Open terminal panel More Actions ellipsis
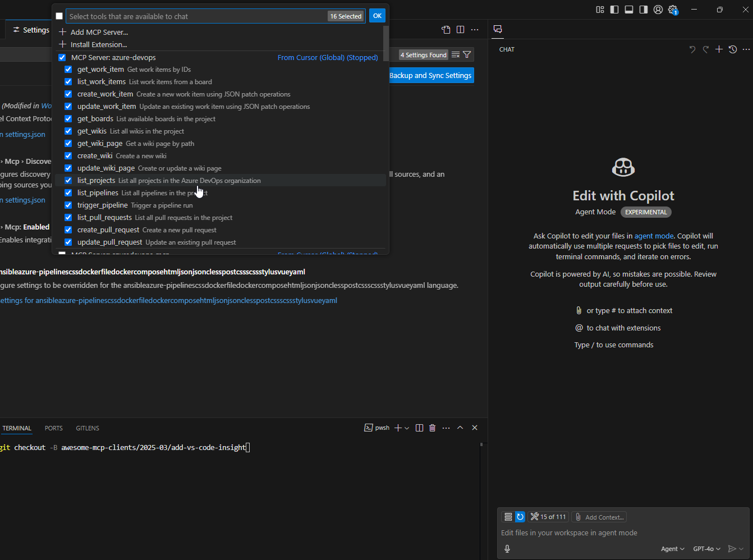The height and width of the screenshot is (560, 753). click(446, 428)
